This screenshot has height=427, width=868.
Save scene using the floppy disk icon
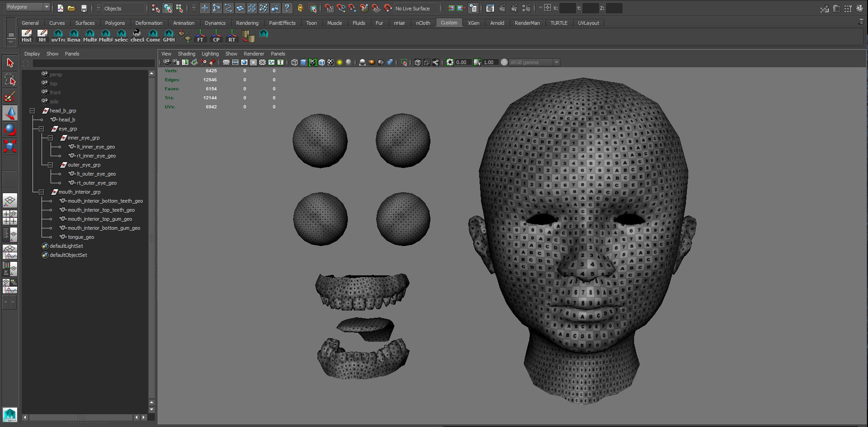(84, 8)
